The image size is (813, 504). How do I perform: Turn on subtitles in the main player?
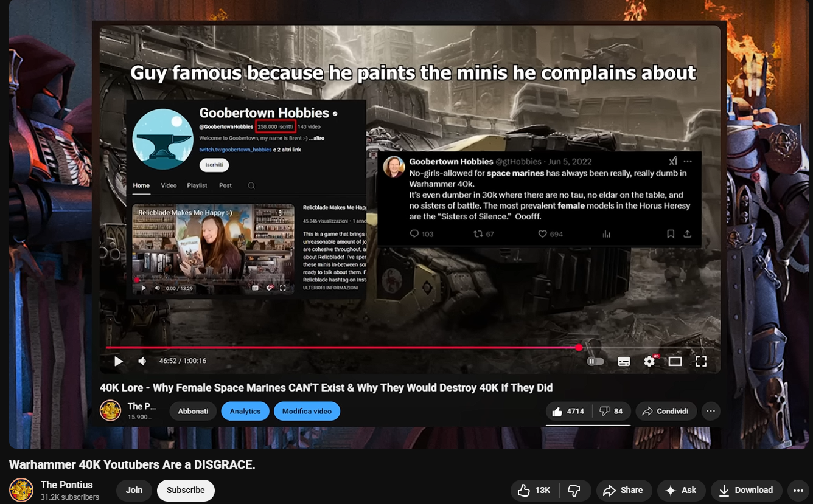[624, 361]
